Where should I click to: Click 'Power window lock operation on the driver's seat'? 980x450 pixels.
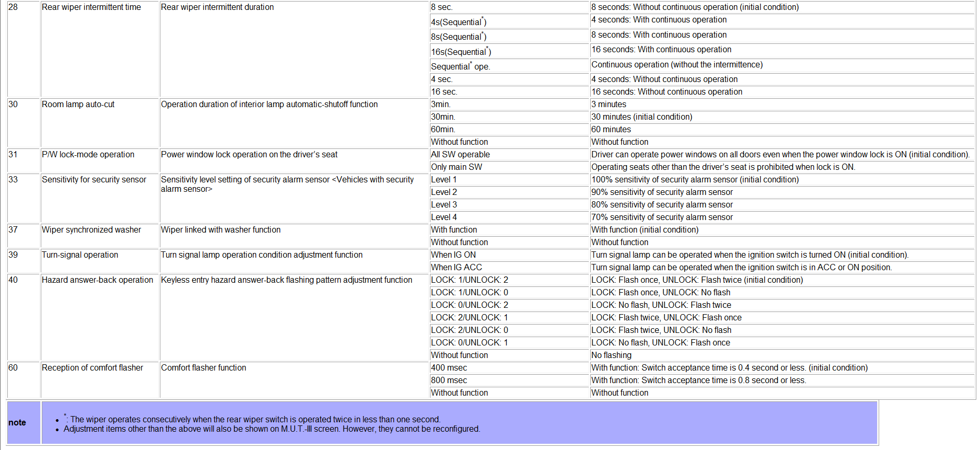[x=249, y=155]
